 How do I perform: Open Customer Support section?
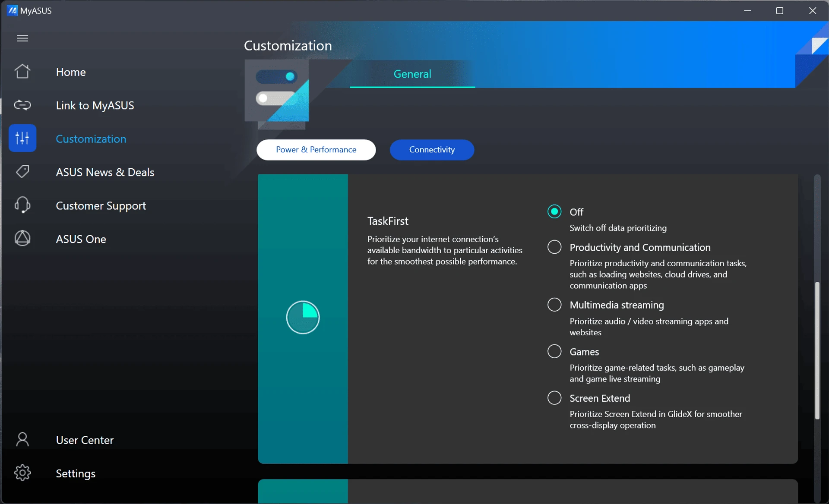pos(101,206)
